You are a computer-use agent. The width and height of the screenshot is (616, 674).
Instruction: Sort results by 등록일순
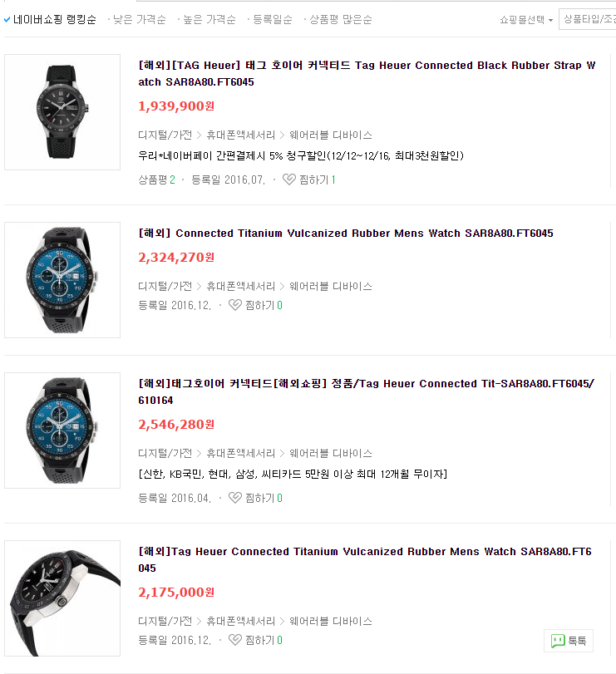273,19
